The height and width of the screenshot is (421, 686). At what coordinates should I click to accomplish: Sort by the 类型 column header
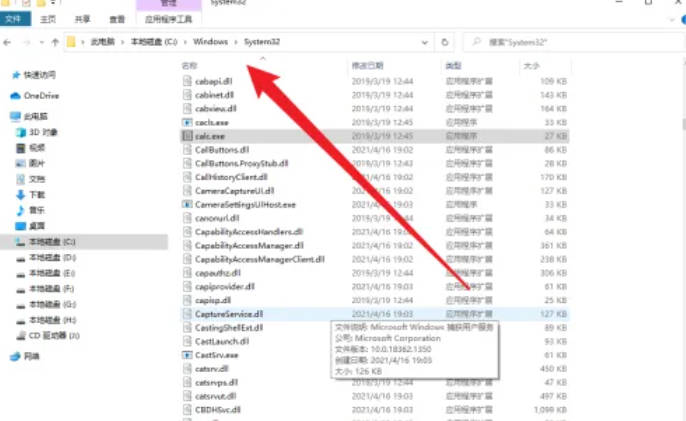(453, 66)
